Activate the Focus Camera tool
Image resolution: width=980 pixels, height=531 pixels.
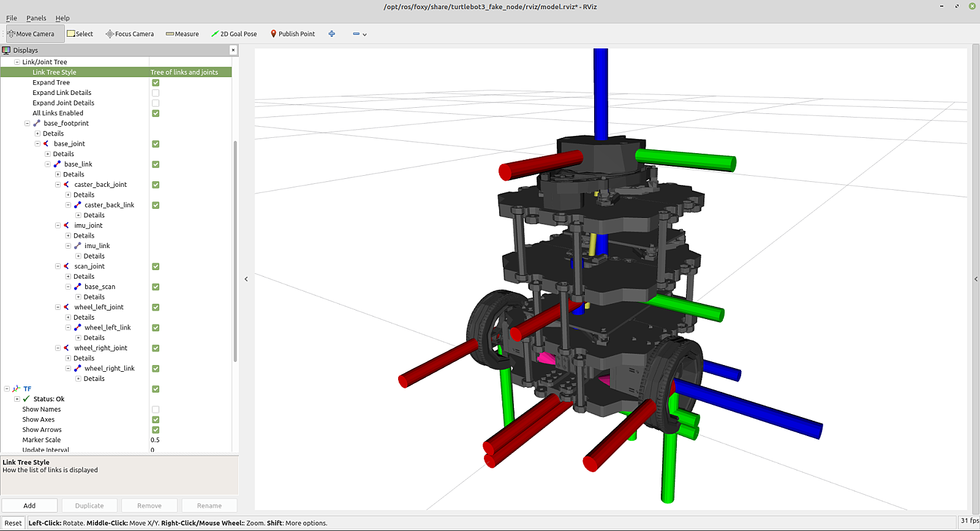(129, 34)
